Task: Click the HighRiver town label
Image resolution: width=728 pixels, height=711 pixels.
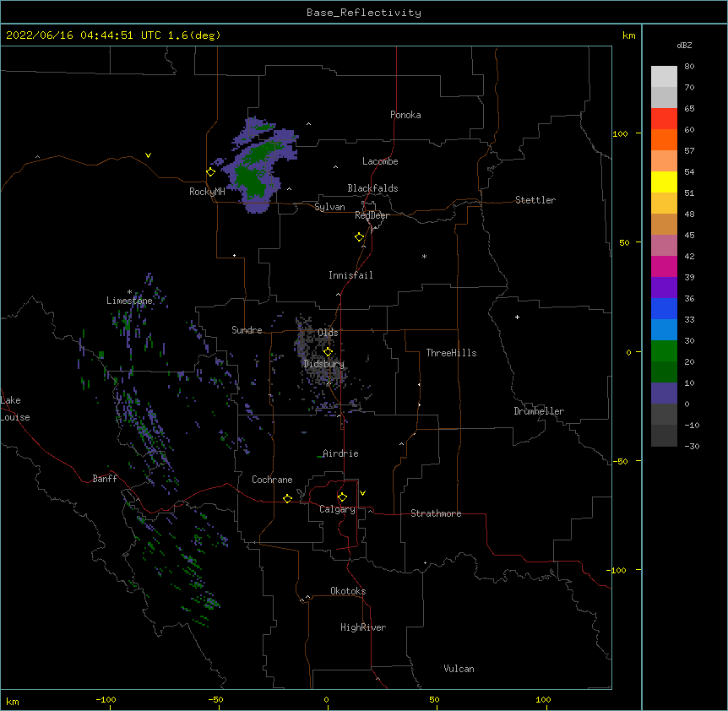Action: point(363,627)
